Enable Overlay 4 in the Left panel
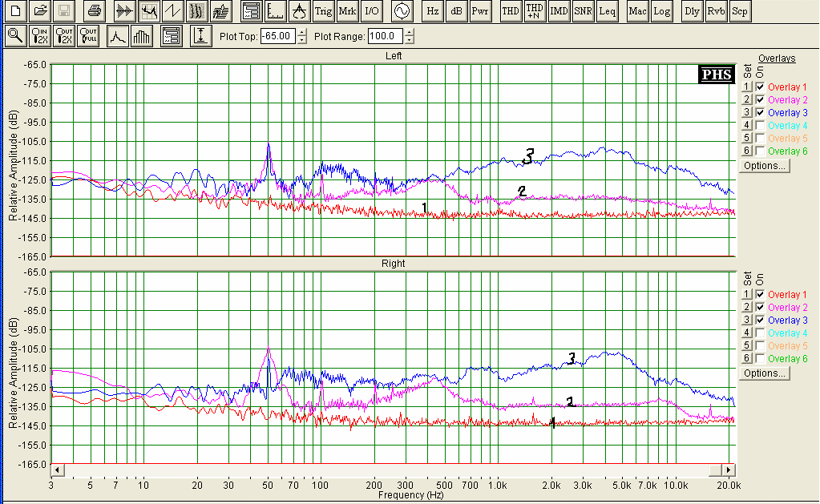The image size is (820, 504). point(761,126)
